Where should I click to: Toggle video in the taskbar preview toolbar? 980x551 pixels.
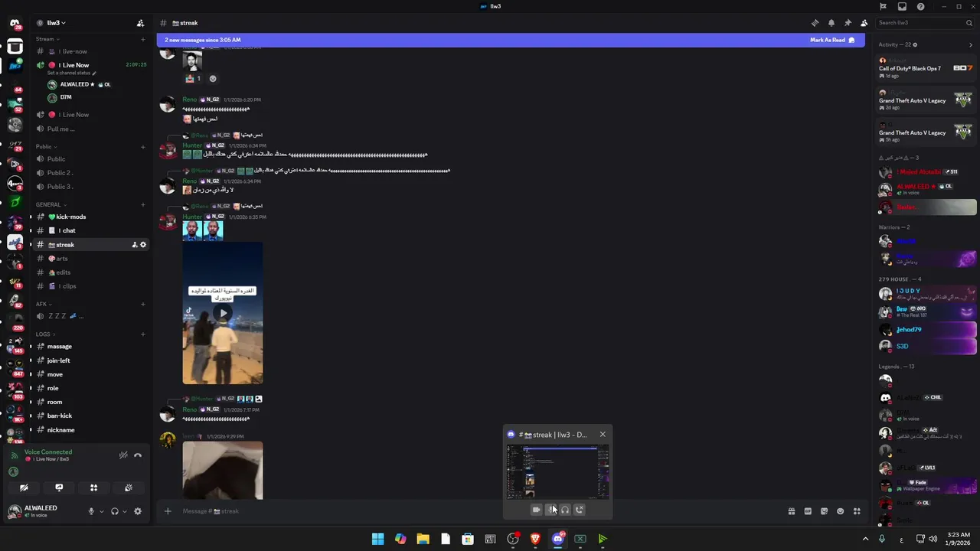[x=536, y=510]
